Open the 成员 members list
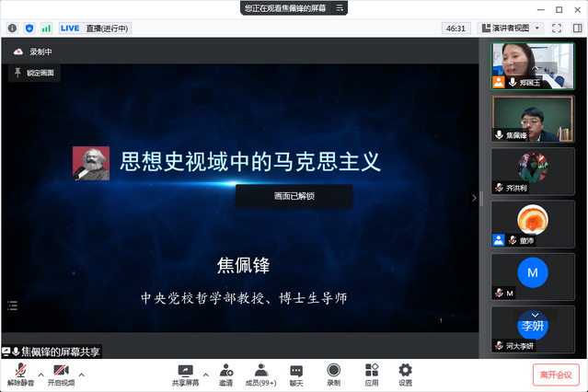 click(x=260, y=370)
